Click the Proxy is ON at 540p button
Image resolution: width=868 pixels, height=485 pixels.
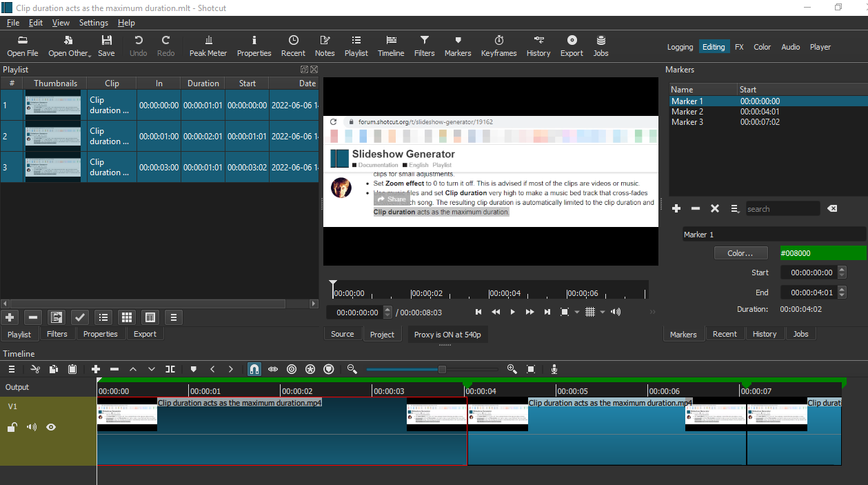[x=447, y=333]
